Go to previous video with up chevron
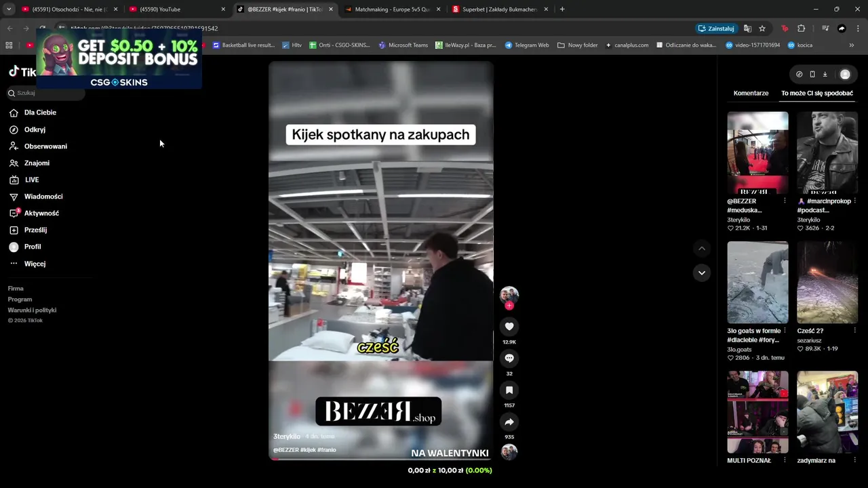The height and width of the screenshot is (488, 868). [702, 249]
